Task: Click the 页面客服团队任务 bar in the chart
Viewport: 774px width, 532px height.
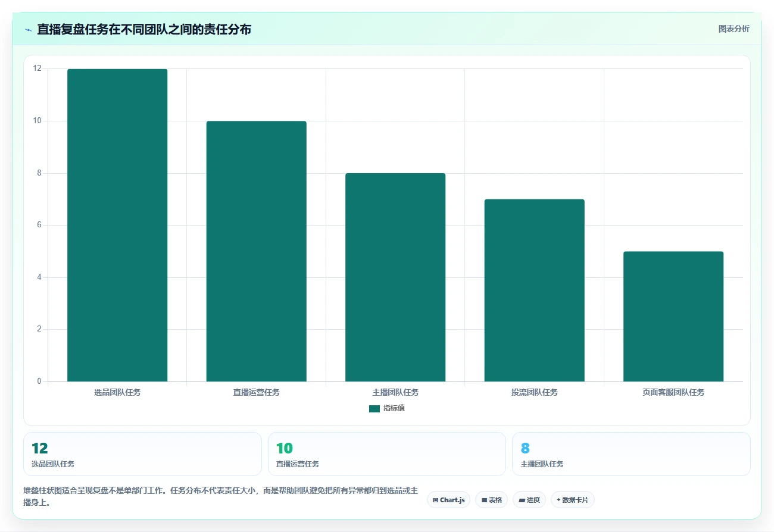Action: 673,317
